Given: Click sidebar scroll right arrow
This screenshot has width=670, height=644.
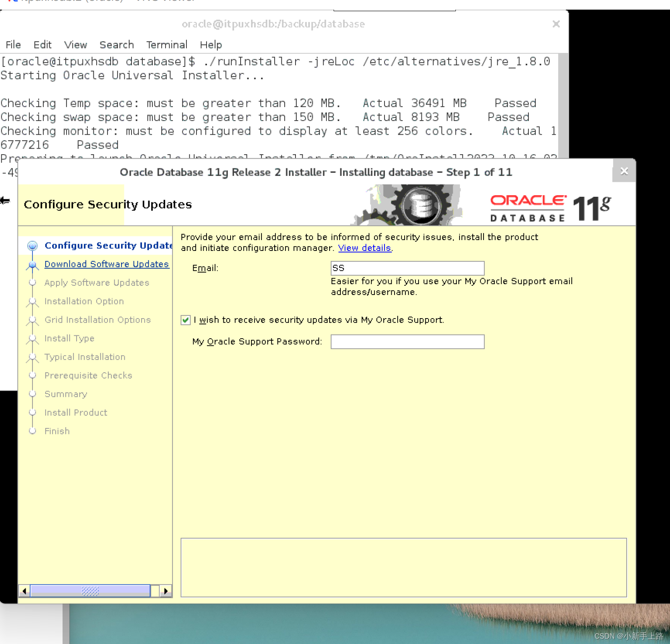Looking at the screenshot, I should [166, 591].
